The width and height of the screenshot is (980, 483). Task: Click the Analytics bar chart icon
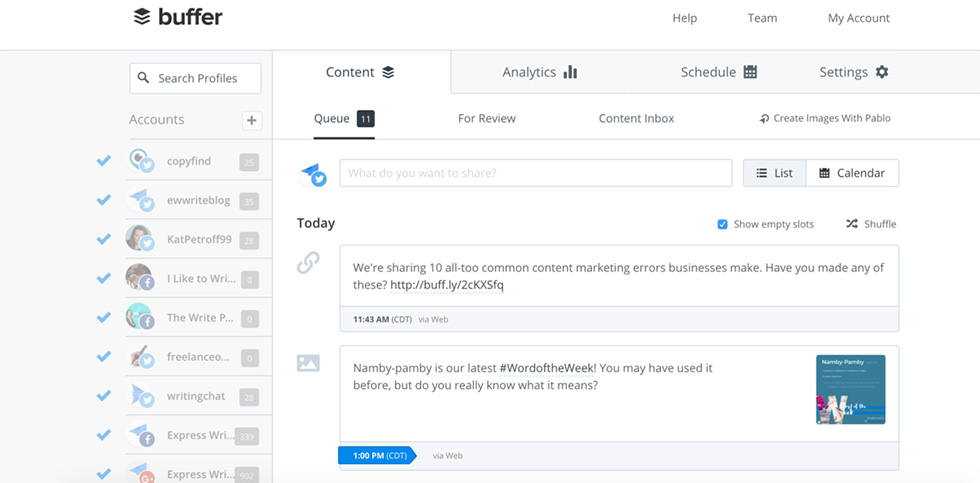[570, 72]
